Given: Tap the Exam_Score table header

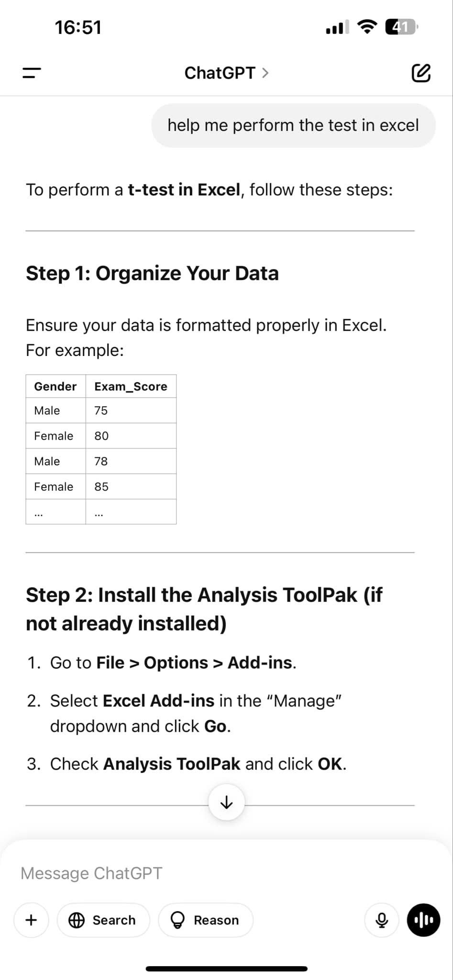Looking at the screenshot, I should coord(131,386).
